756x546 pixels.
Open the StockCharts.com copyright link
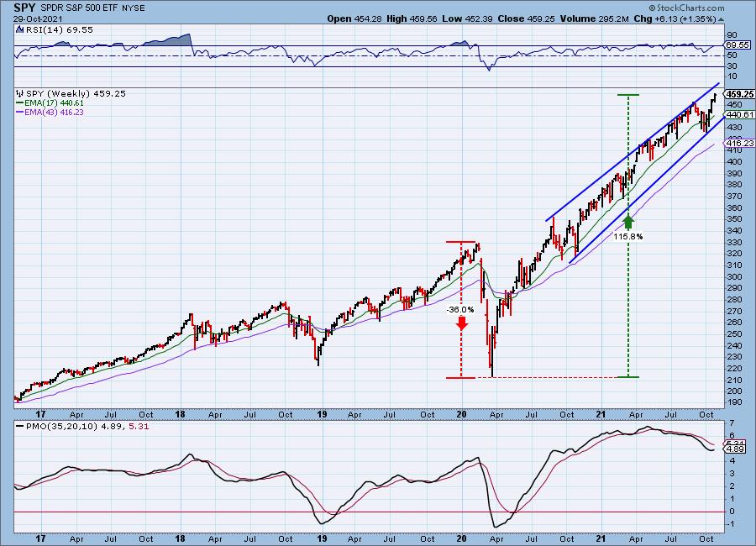tap(686, 8)
